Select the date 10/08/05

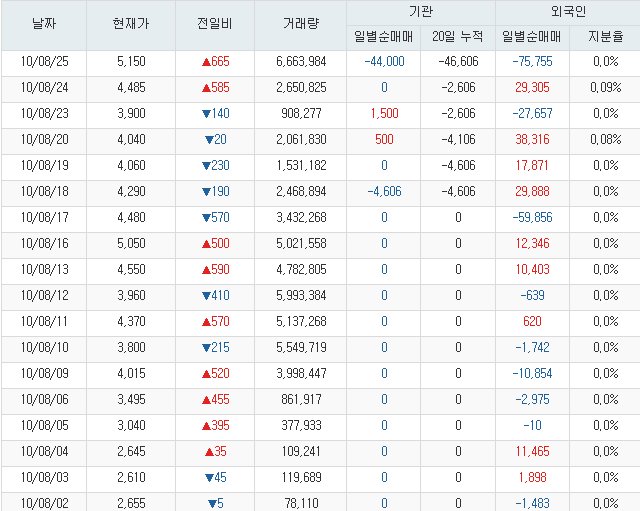(44, 426)
